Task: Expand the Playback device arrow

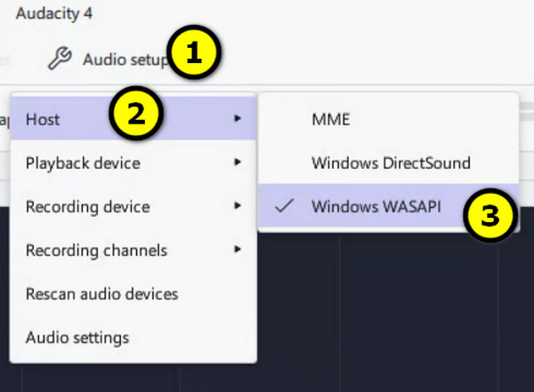Action: click(x=238, y=163)
